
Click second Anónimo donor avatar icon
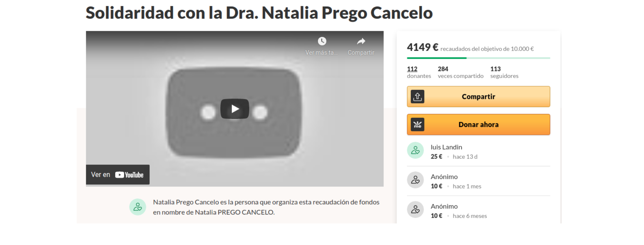coord(415,209)
